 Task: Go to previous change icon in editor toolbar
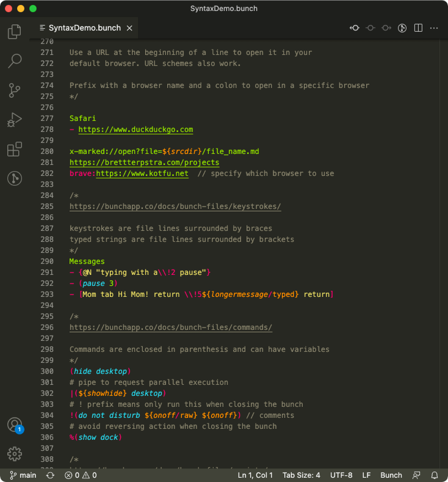[x=355, y=28]
